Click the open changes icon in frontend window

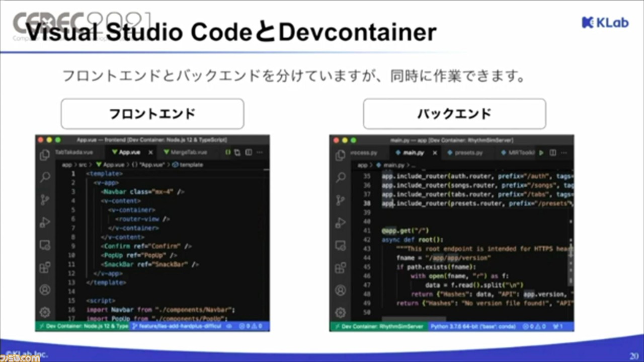click(238, 152)
